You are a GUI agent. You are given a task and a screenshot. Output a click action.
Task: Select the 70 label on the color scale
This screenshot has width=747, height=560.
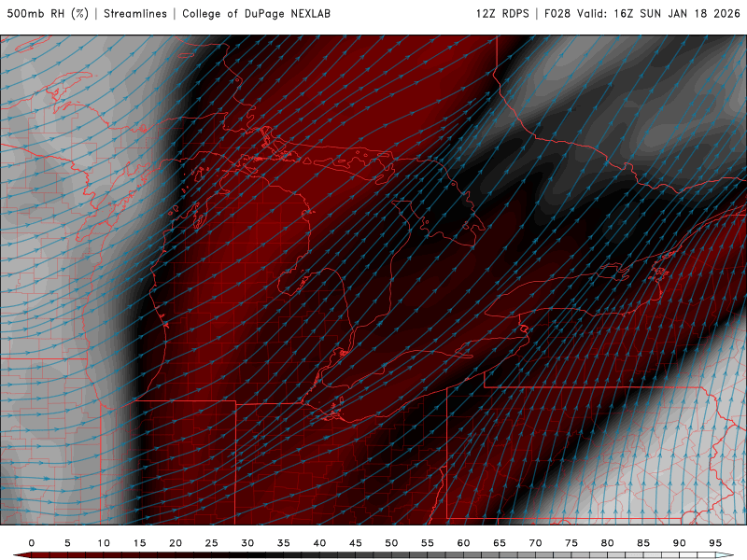click(x=535, y=543)
